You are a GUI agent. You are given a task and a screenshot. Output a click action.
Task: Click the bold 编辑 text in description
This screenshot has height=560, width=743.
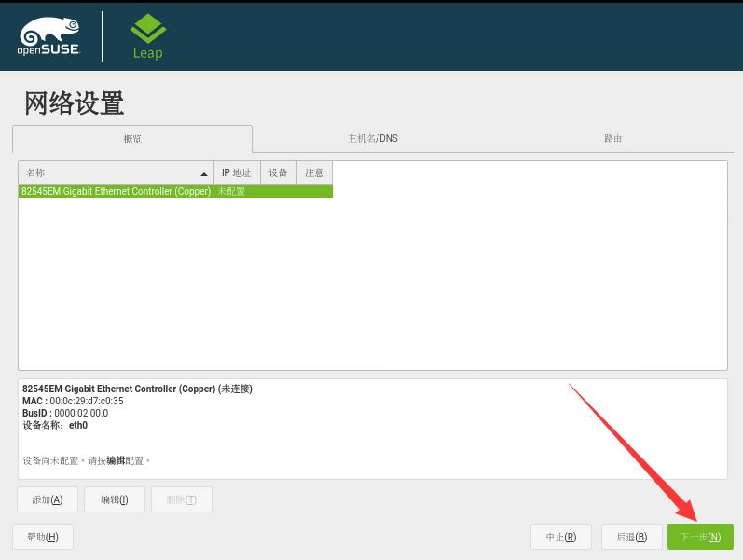point(117,460)
